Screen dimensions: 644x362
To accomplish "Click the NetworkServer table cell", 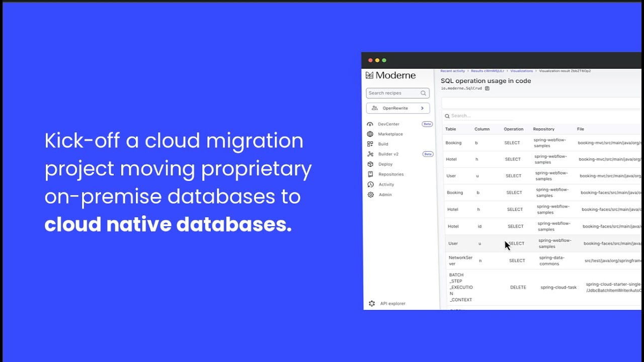I will point(461,260).
